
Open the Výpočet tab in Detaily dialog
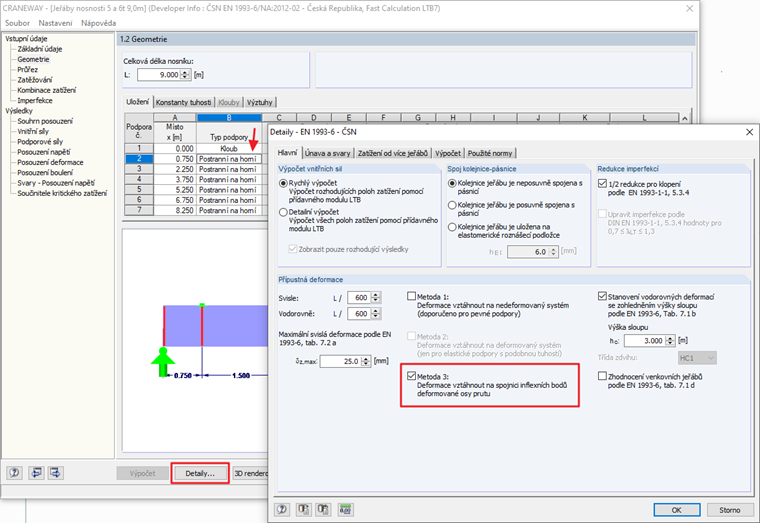coord(448,153)
